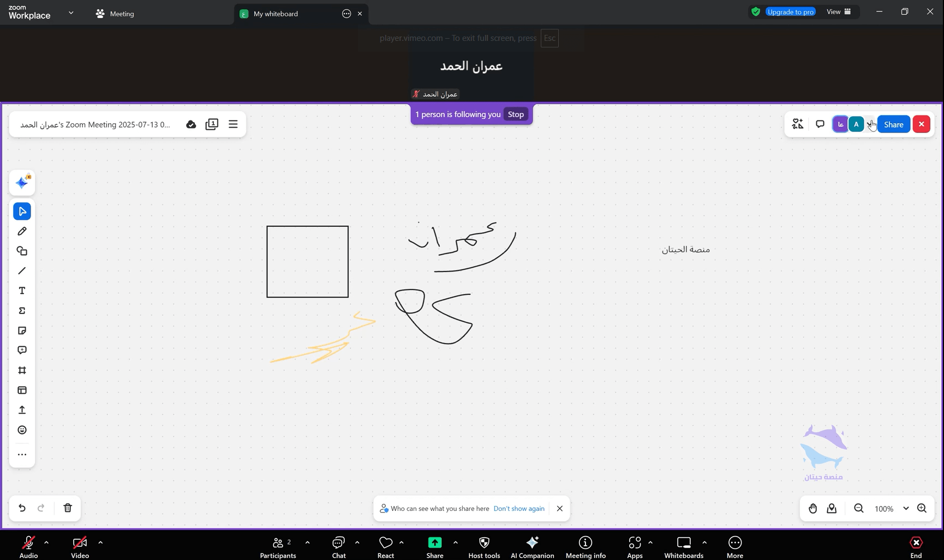Click the whiteboard title name field

coord(95,125)
